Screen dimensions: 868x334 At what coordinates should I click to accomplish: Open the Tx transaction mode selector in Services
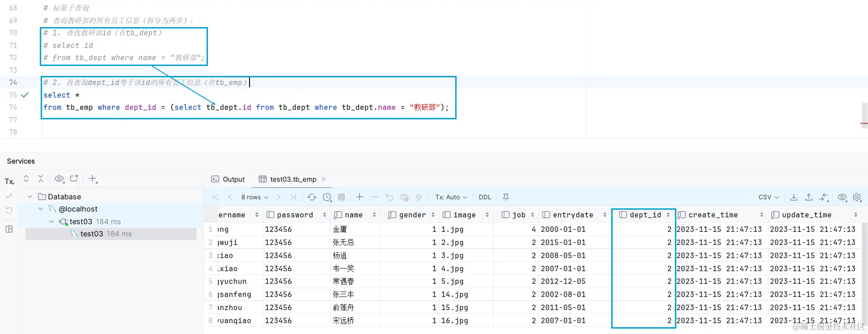[x=9, y=181]
